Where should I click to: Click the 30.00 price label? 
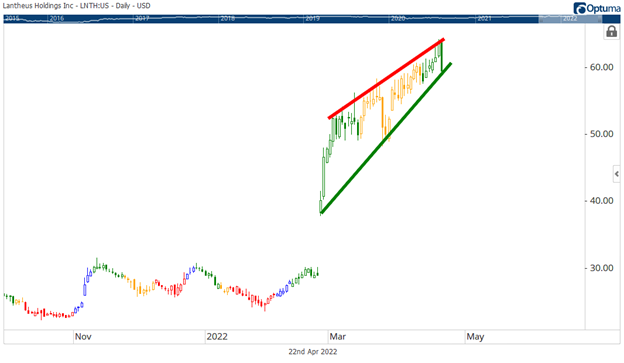(601, 267)
